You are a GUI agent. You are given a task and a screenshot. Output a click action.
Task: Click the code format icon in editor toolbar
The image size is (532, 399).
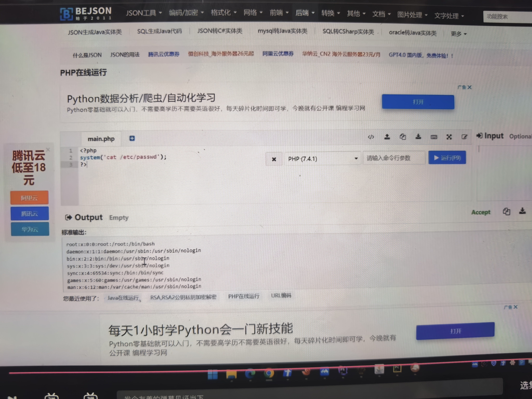point(371,137)
